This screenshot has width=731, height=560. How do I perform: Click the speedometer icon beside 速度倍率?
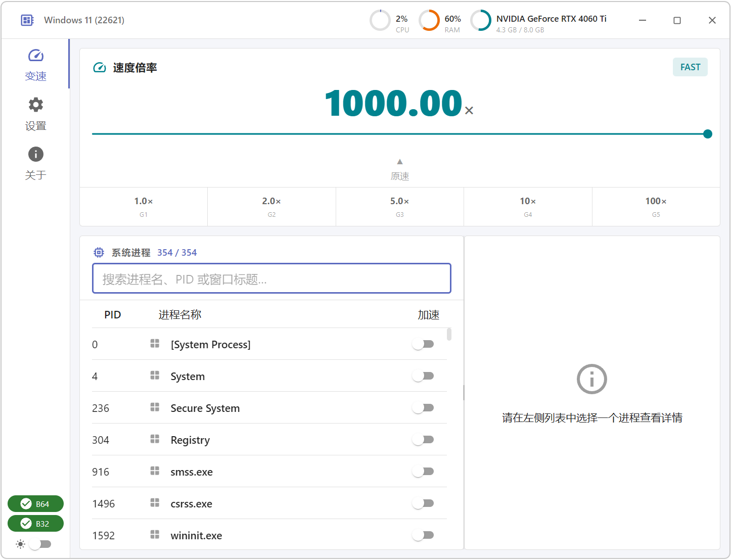coord(100,68)
